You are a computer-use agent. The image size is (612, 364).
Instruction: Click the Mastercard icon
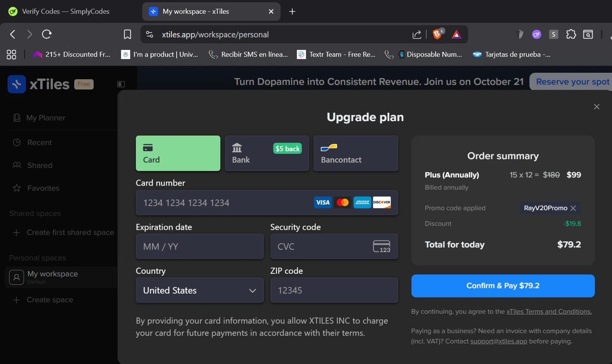click(343, 202)
